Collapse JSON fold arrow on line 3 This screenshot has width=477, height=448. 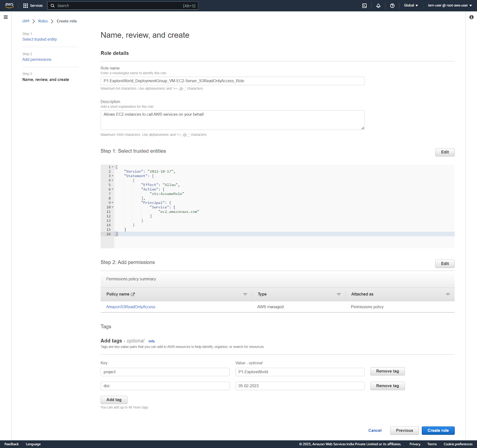[112, 176]
